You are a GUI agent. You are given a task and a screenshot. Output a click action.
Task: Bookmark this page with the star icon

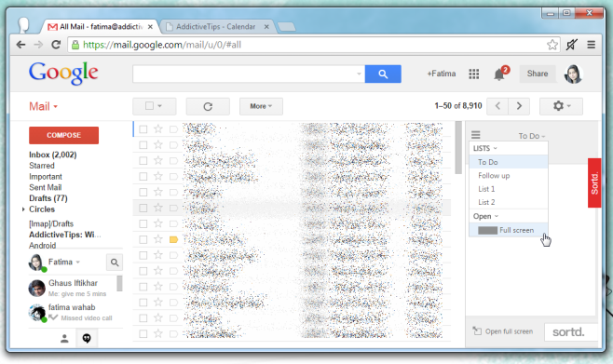point(552,45)
